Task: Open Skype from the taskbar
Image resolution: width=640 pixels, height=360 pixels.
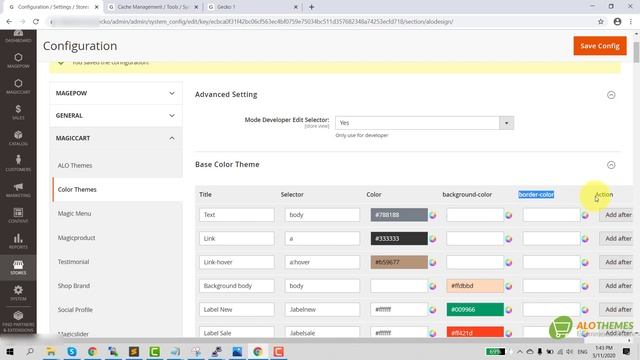Action: [72, 351]
